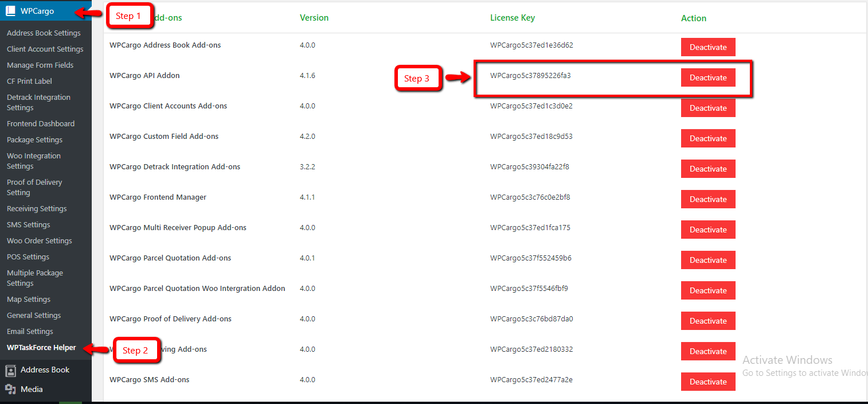Open SMS Settings menu item
Image resolution: width=868 pixels, height=404 pixels.
tap(28, 225)
